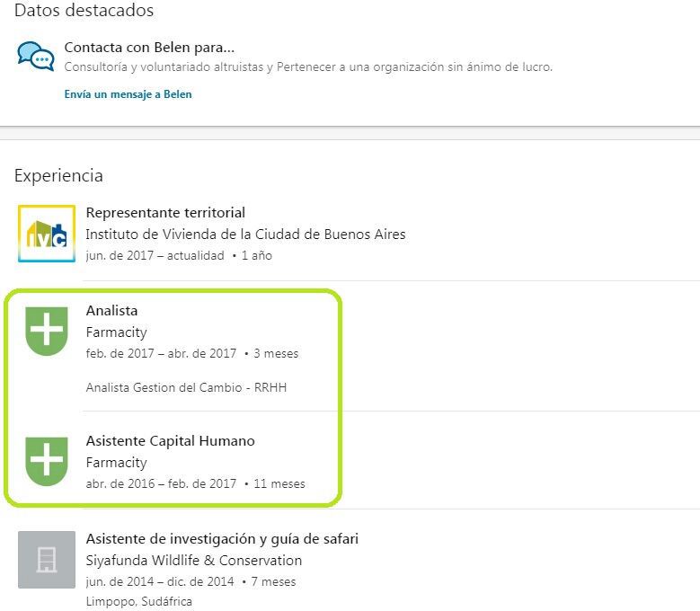Click Farmacity logo beside Asistente Capital Humano
This screenshot has height=611, width=700.
[x=47, y=461]
